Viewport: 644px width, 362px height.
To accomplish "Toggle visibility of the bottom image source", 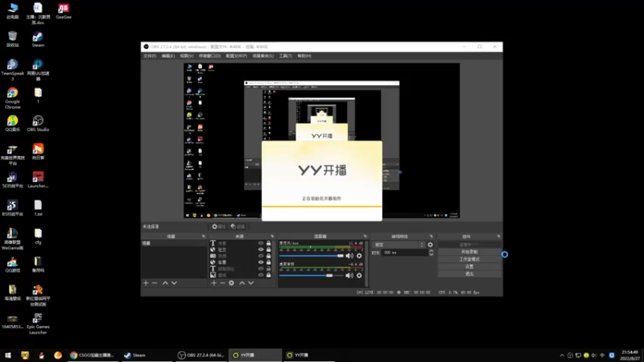I will coord(261,275).
